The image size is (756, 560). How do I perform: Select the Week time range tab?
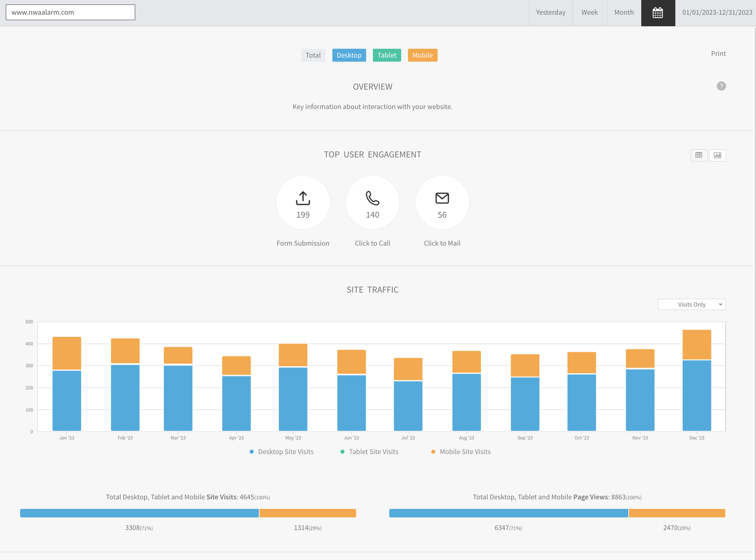pyautogui.click(x=589, y=13)
